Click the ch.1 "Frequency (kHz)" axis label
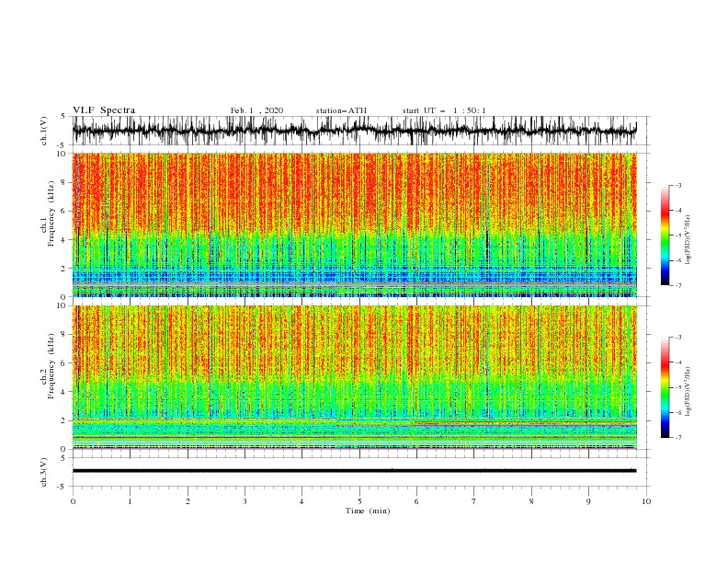Screen dimensions: 728x563 [51, 213]
